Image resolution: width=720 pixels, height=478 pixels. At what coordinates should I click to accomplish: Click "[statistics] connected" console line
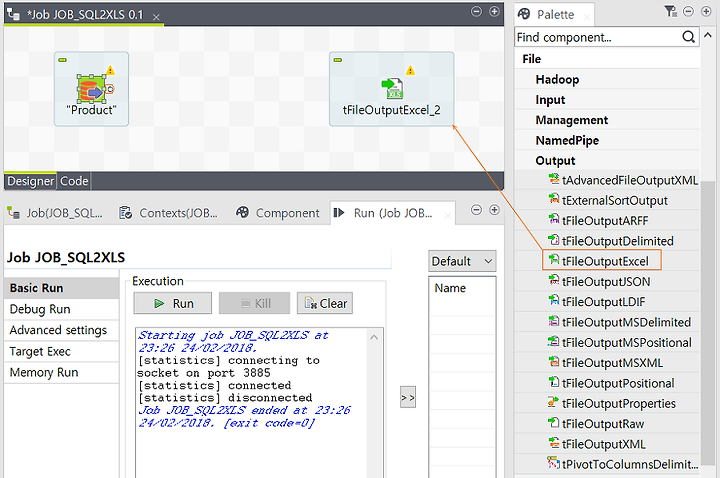point(214,385)
